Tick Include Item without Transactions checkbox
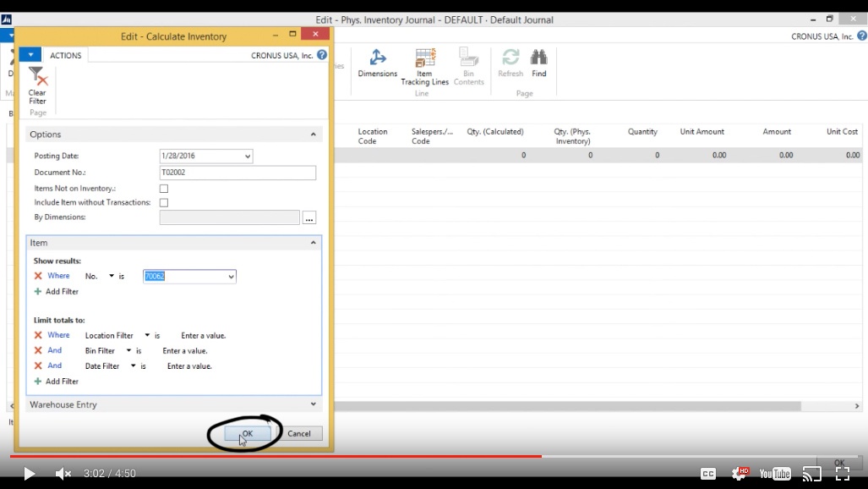This screenshot has height=489, width=868. tap(164, 203)
